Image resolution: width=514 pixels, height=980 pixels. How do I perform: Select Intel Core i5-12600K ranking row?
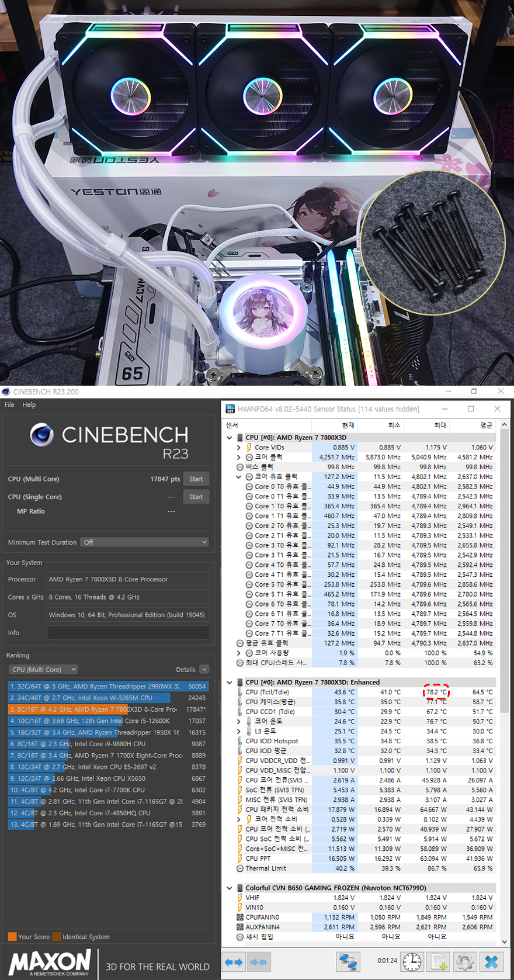coord(108,721)
